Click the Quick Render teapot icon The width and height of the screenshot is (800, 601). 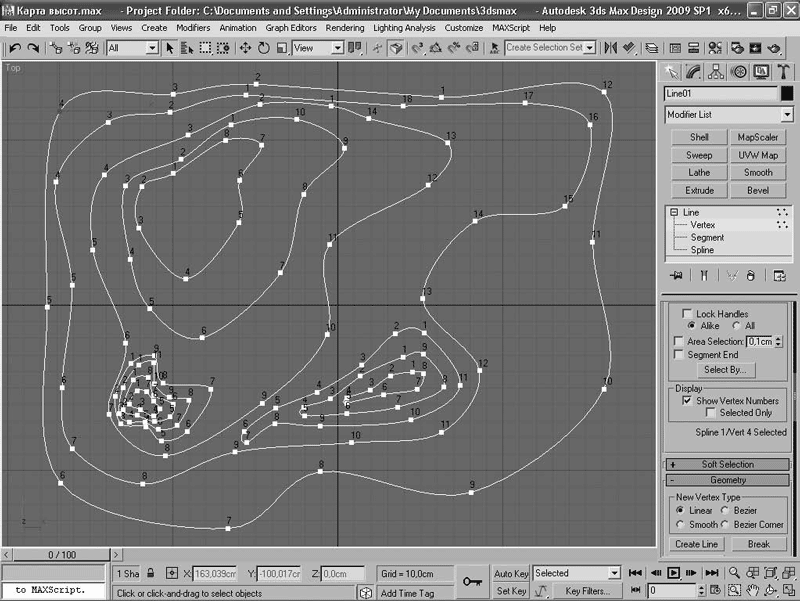pos(774,48)
